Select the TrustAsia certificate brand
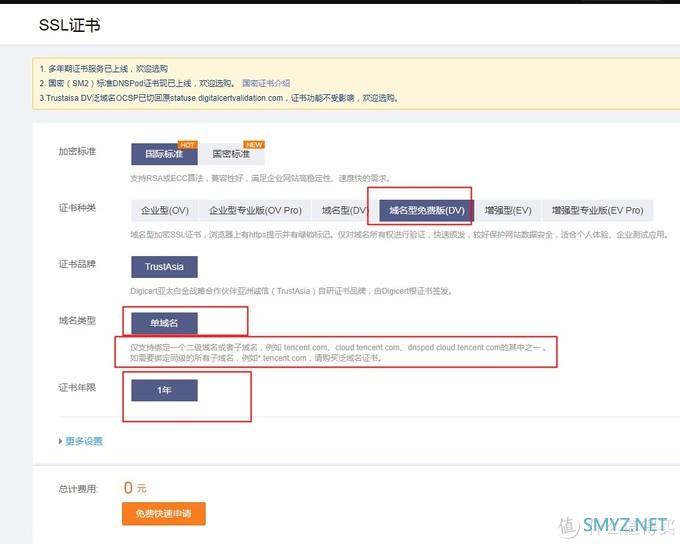The height and width of the screenshot is (544, 680). pos(164,267)
